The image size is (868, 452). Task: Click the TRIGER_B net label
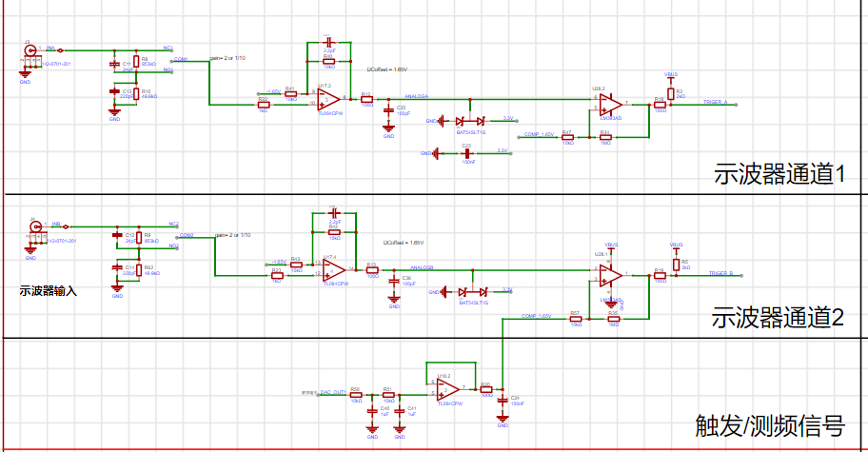720,273
